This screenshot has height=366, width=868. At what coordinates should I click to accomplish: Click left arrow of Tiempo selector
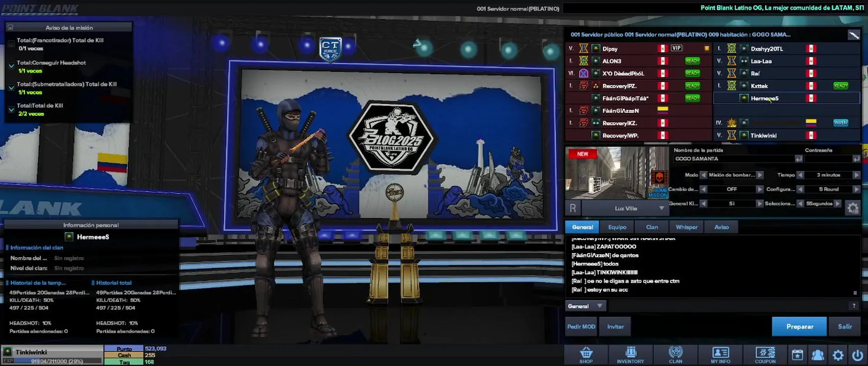point(800,175)
